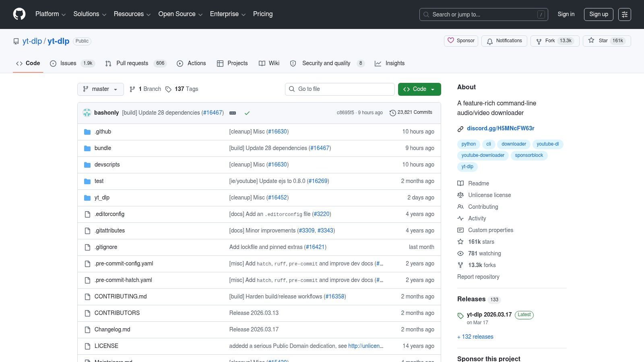Click the watching eye icon
Image resolution: width=644 pixels, height=362 pixels.
460,253
